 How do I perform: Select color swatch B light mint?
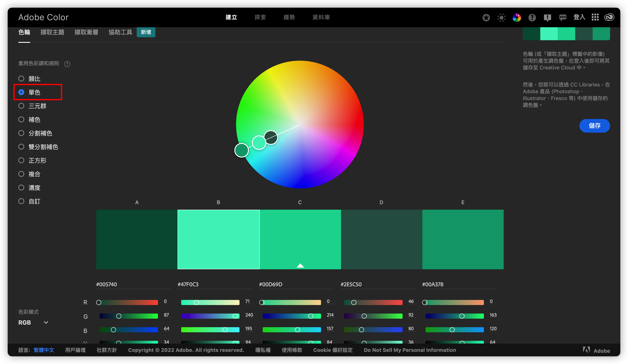pos(219,239)
